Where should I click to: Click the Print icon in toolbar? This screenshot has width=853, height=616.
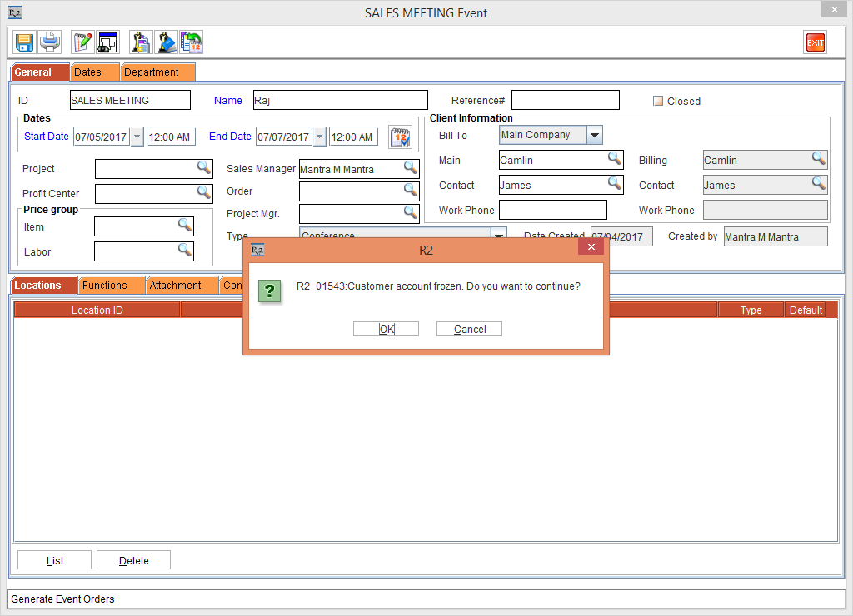[x=49, y=42]
